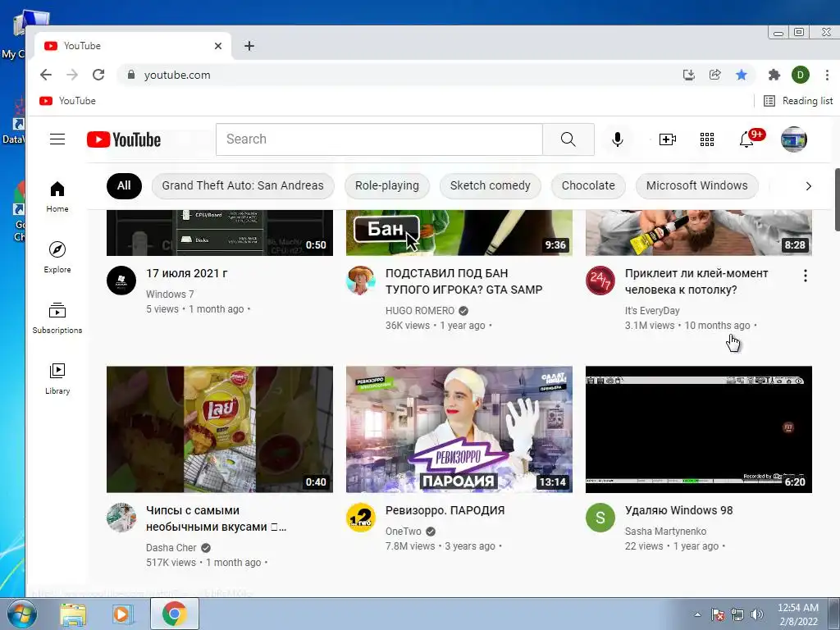
Task: Open Reading list in bookmarks bar
Action: 798,101
